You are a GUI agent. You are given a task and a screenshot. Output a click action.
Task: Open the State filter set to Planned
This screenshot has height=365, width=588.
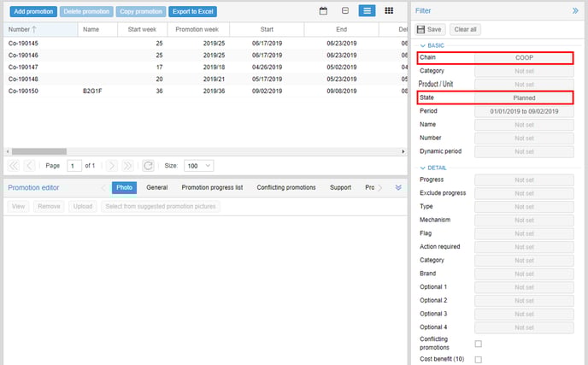pos(524,98)
